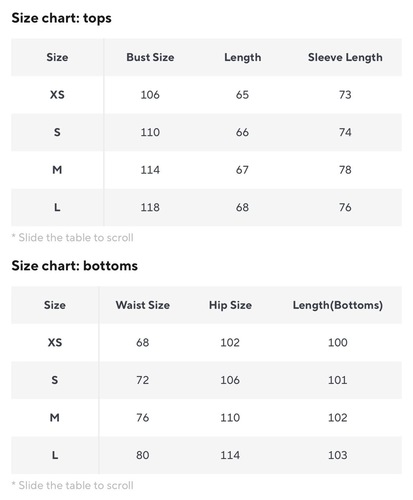The image size is (413, 500).
Task: Click waist size 68 for XS bottoms
Action: point(143,342)
